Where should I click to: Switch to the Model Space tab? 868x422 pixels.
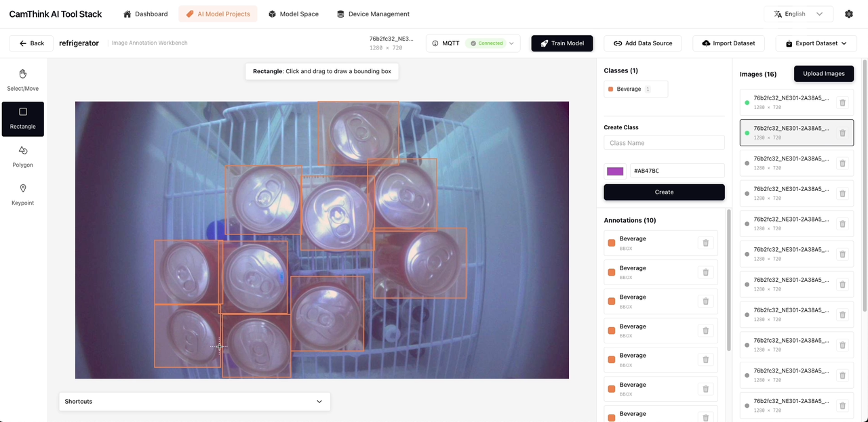pos(293,14)
